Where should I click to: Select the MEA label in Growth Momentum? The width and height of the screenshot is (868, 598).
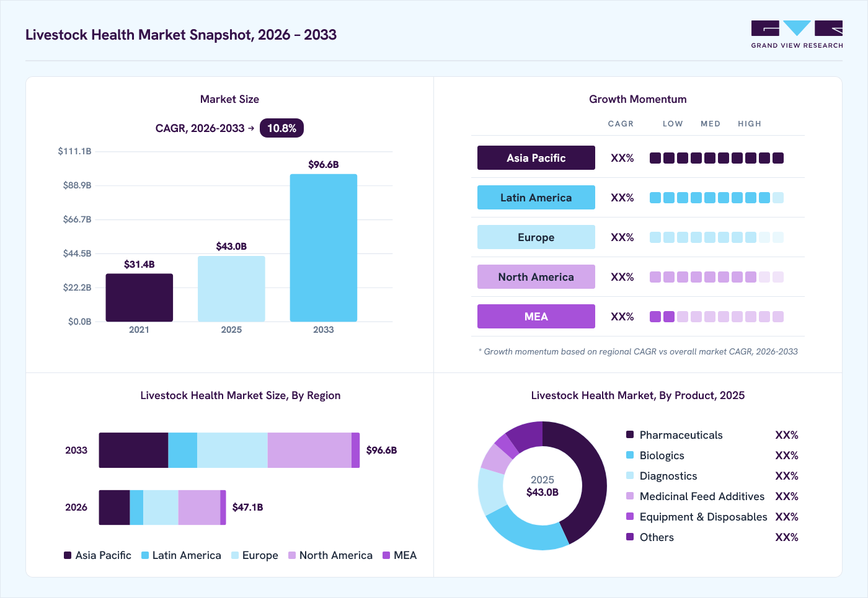[x=536, y=317]
